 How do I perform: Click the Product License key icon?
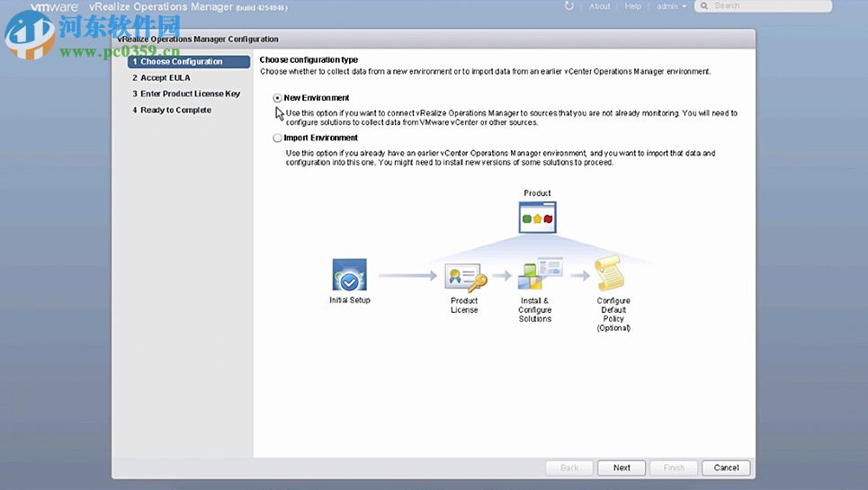coord(466,278)
